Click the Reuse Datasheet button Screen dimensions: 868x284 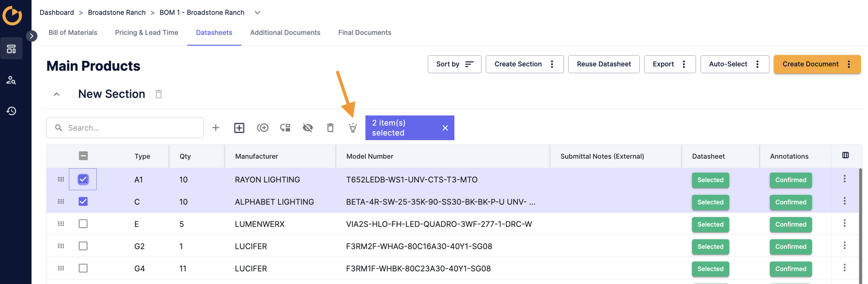click(603, 64)
